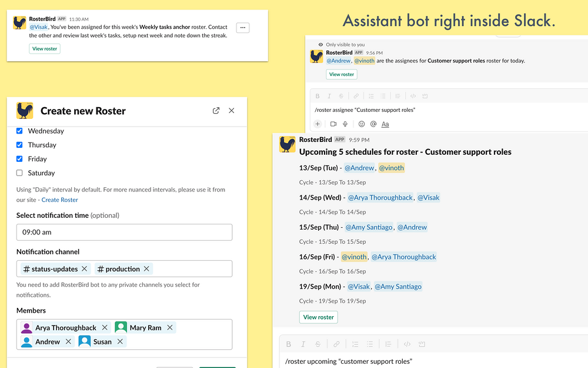
Task: Toggle code block in lower composer
Action: [x=422, y=344]
